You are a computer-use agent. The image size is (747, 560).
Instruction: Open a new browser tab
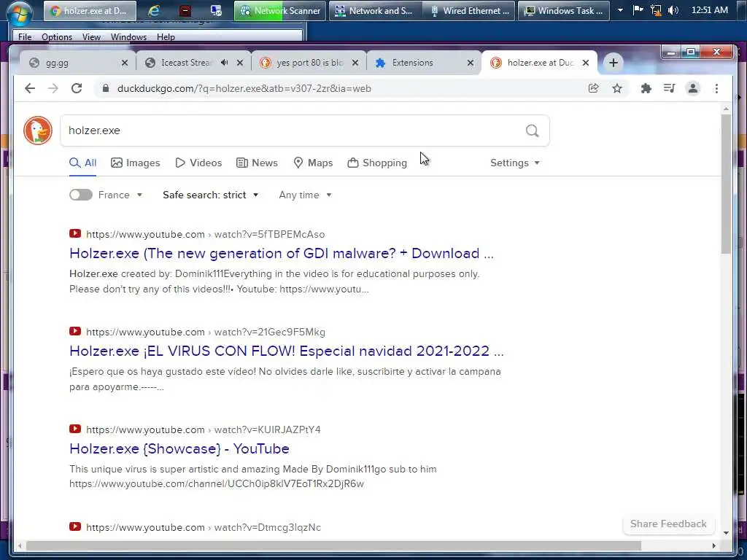pyautogui.click(x=613, y=63)
